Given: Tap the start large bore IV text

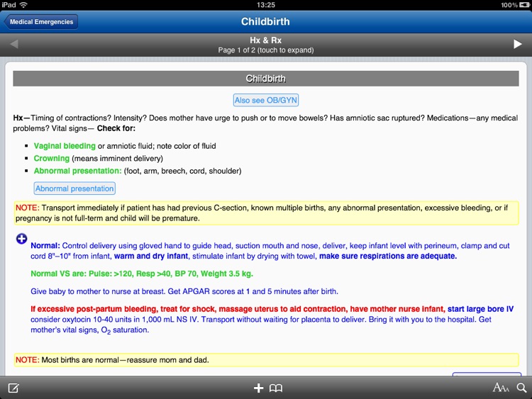Looking at the screenshot, I should click(480, 309).
